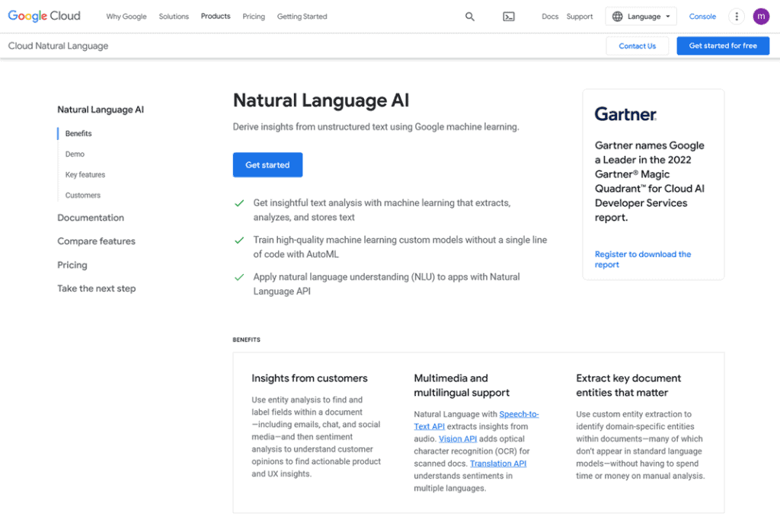Activate the Cloud Shell terminal icon
Viewport: 780px width, 532px height.
coord(508,17)
